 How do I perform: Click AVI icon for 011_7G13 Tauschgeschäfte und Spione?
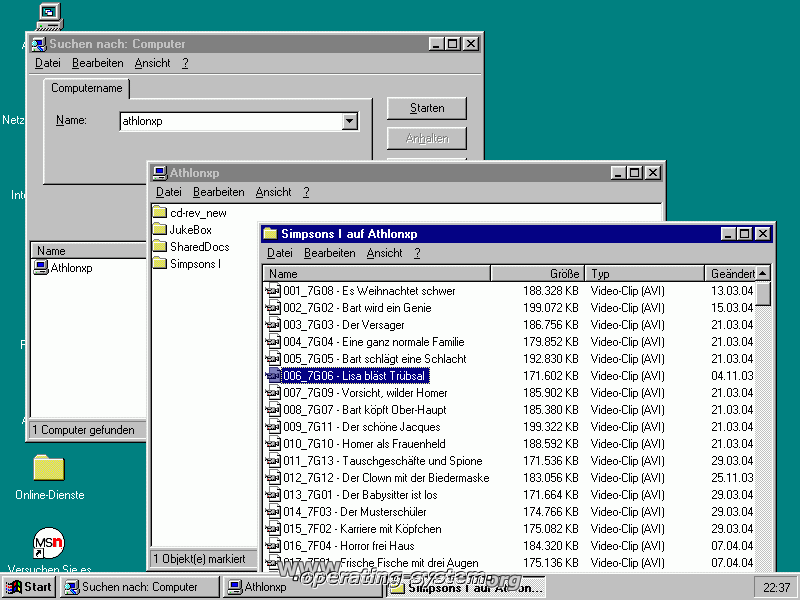(273, 461)
